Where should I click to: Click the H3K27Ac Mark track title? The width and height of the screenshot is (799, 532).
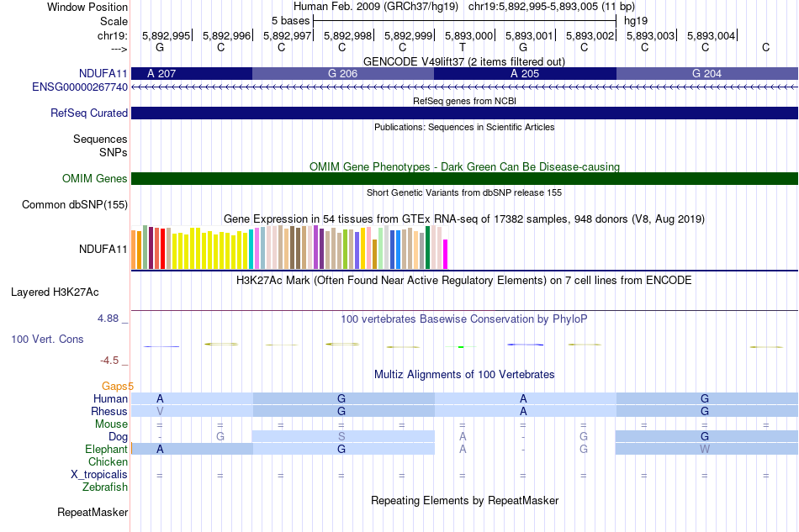(x=464, y=281)
